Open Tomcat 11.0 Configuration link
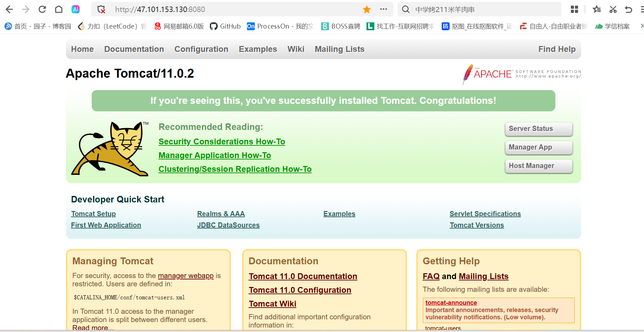The height and width of the screenshot is (332, 644). pos(300,290)
